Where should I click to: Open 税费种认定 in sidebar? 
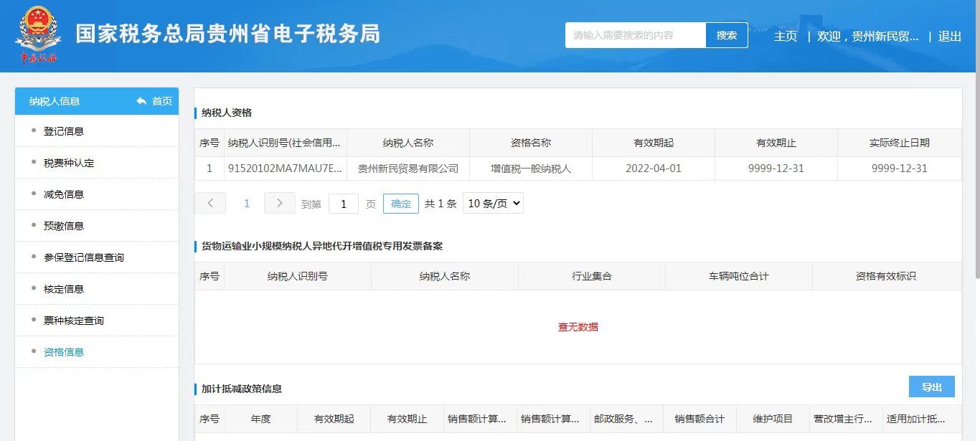click(x=69, y=163)
